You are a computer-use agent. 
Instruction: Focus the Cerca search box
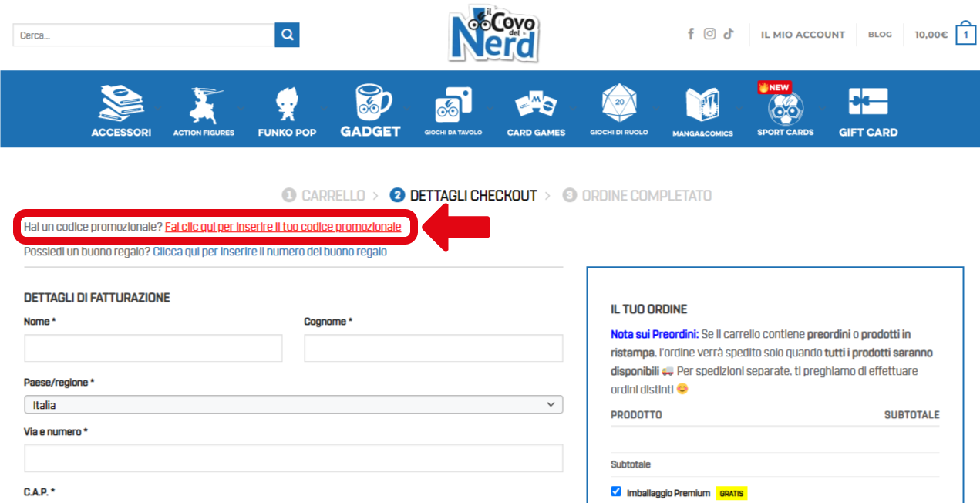[143, 35]
